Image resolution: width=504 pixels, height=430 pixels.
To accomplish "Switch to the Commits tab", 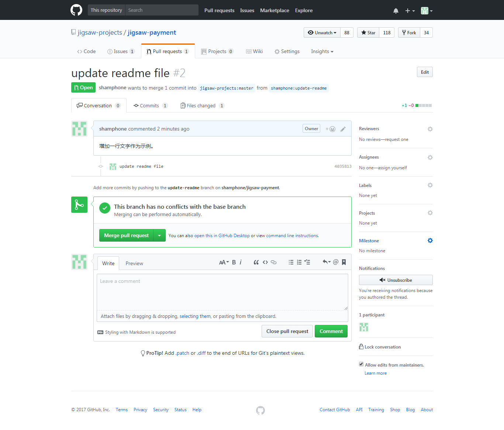I will pos(151,105).
